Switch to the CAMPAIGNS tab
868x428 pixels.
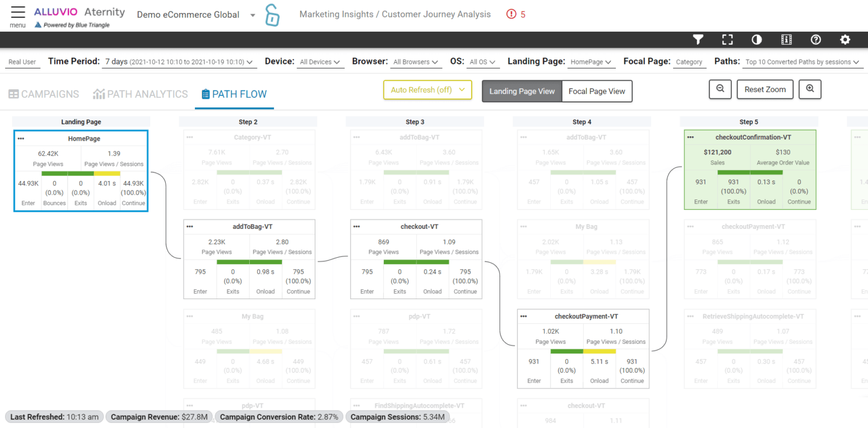[x=44, y=94]
